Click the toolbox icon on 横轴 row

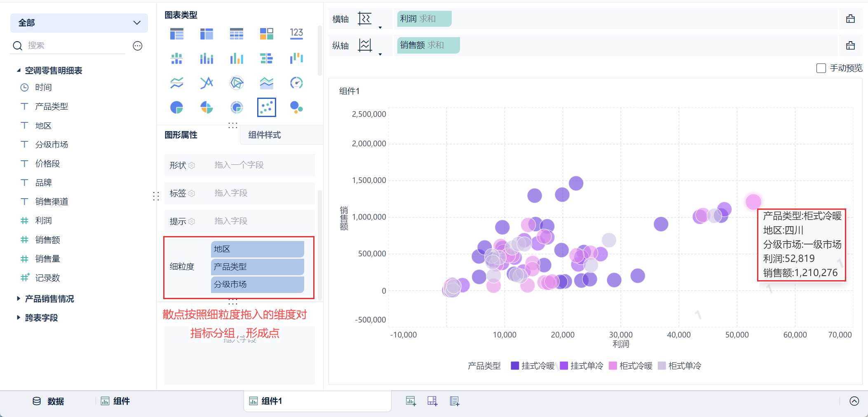(850, 19)
